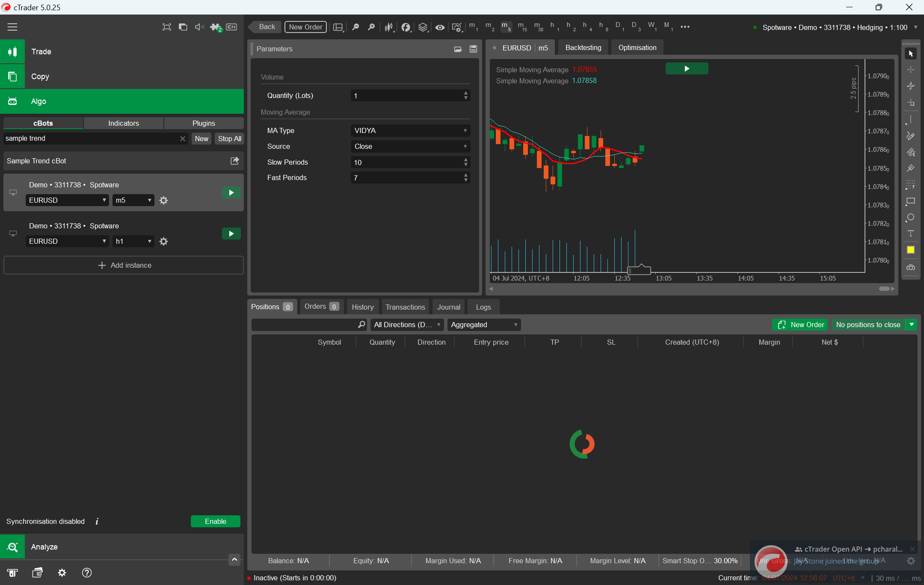Viewport: 924px width, 585px height.
Task: Take a chart snapshot with camera icon
Action: 911,267
